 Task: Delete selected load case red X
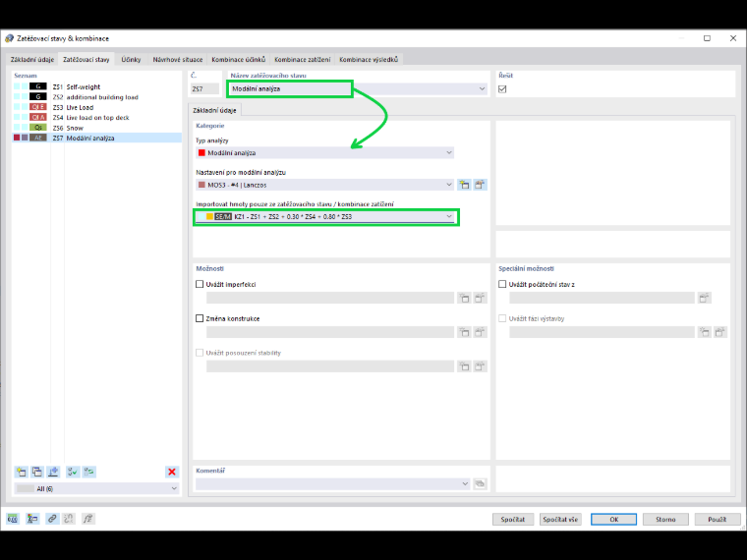point(172,472)
